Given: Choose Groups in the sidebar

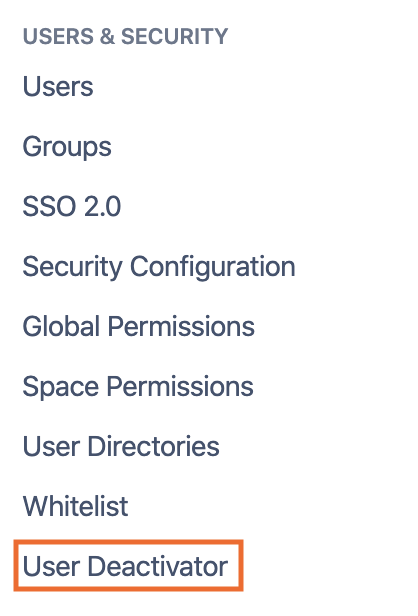Looking at the screenshot, I should [x=67, y=147].
